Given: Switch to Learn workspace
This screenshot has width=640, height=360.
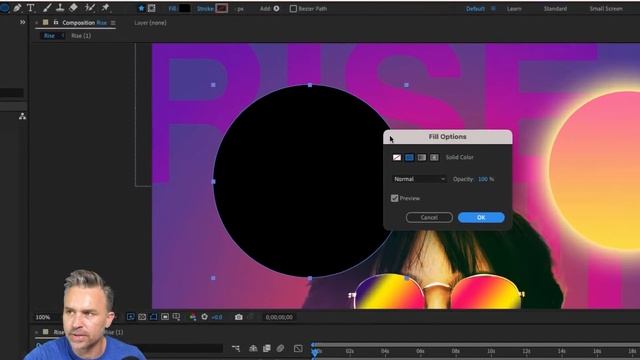Looking at the screenshot, I should tap(514, 9).
